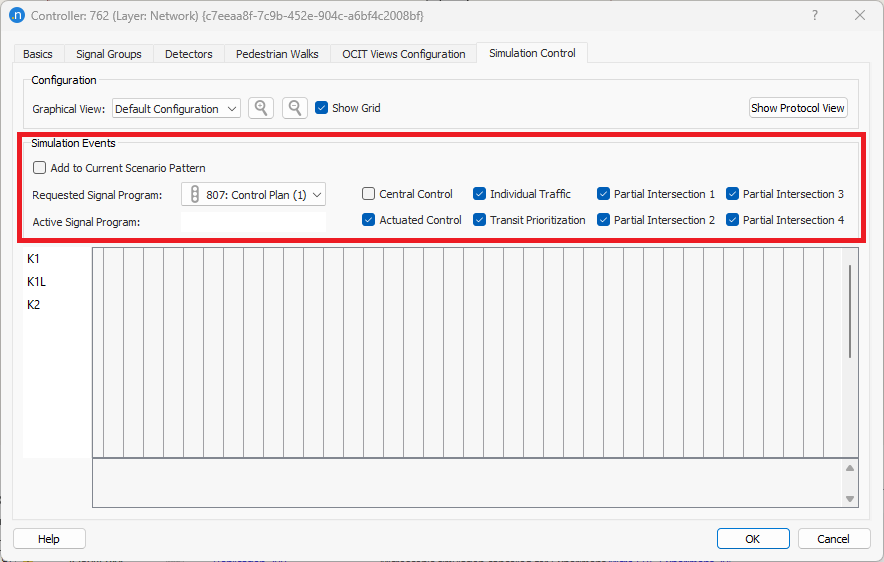Uncheck the Individual Traffic checkbox
The image size is (884, 562).
[x=479, y=194]
